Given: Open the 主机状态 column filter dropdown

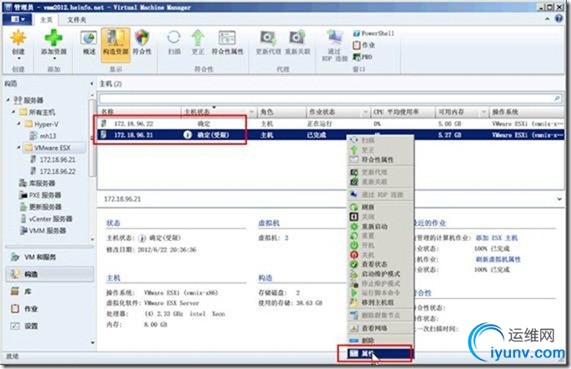Looking at the screenshot, I should (252, 112).
